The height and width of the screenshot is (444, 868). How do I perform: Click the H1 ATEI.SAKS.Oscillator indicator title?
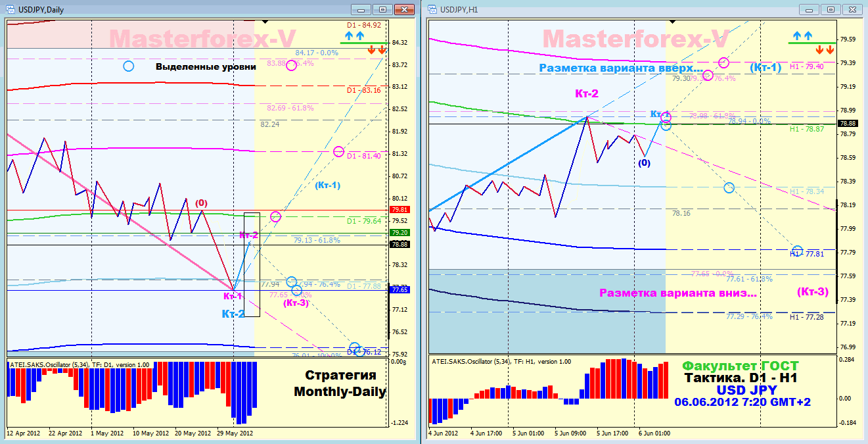coord(501,361)
